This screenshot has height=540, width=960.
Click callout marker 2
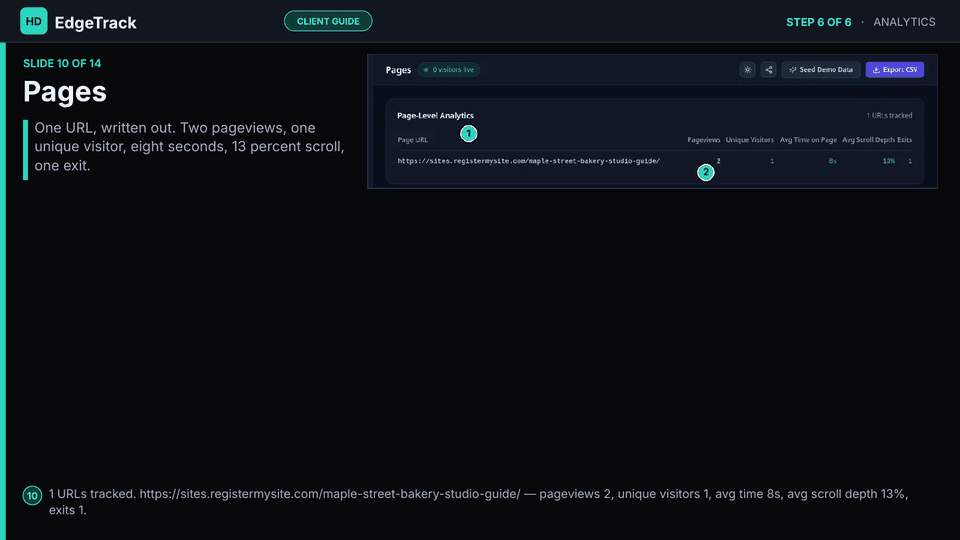[x=705, y=172]
